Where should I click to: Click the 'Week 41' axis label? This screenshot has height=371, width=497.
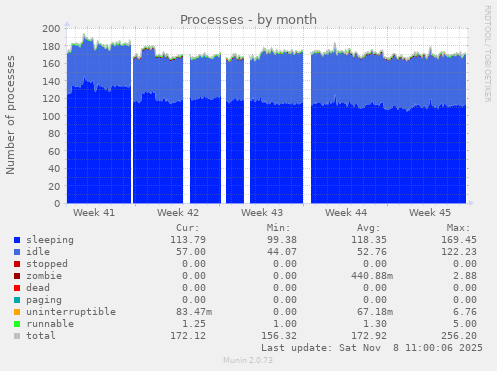(x=94, y=213)
